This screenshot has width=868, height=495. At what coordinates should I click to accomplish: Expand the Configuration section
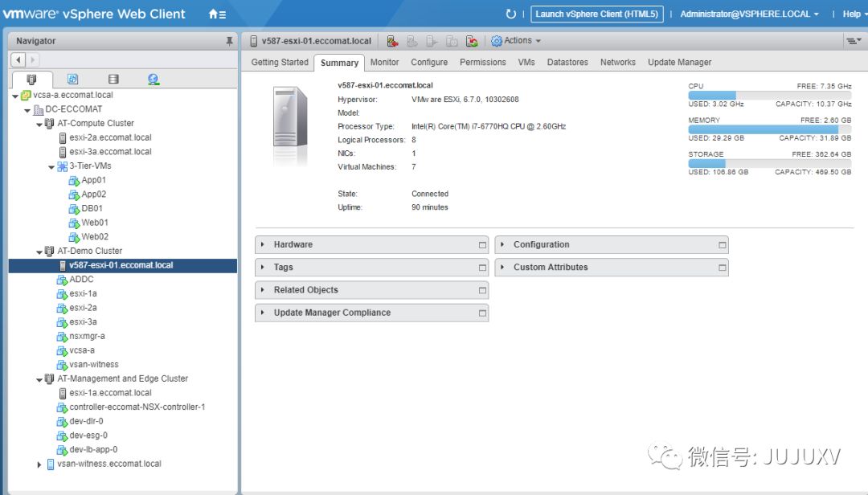[502, 244]
